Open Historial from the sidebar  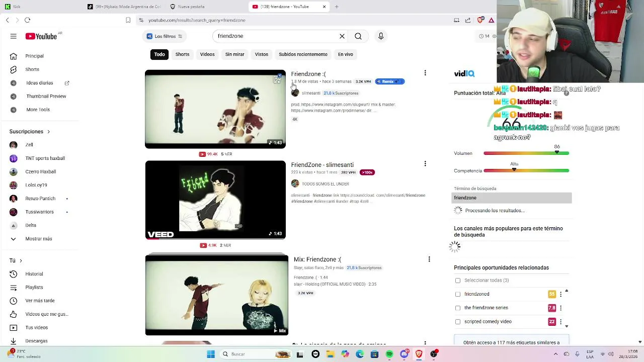coord(34,274)
